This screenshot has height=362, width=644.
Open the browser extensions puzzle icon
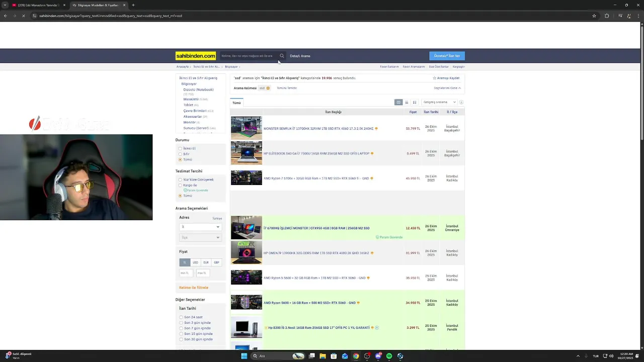[x=607, y=16]
